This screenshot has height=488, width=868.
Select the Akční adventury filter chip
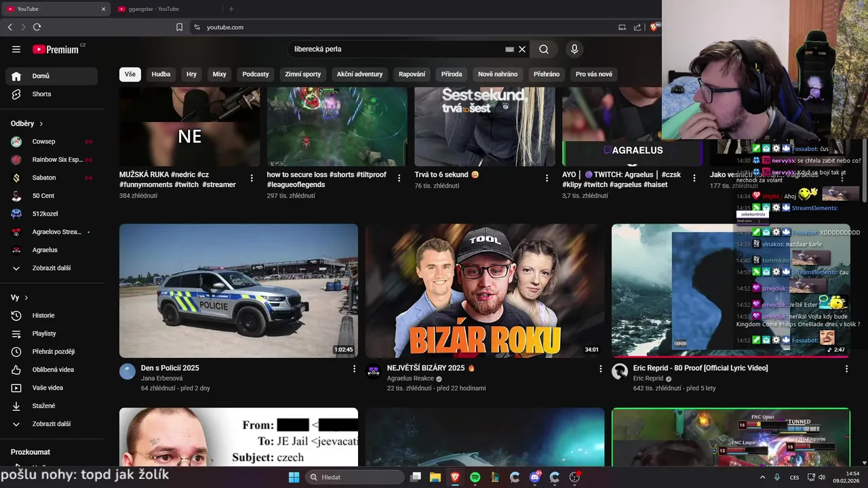360,74
